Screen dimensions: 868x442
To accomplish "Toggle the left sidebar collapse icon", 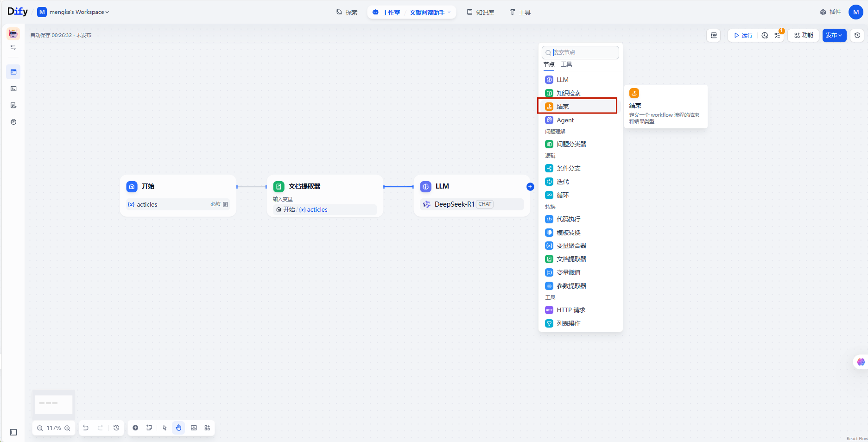I will tap(13, 432).
